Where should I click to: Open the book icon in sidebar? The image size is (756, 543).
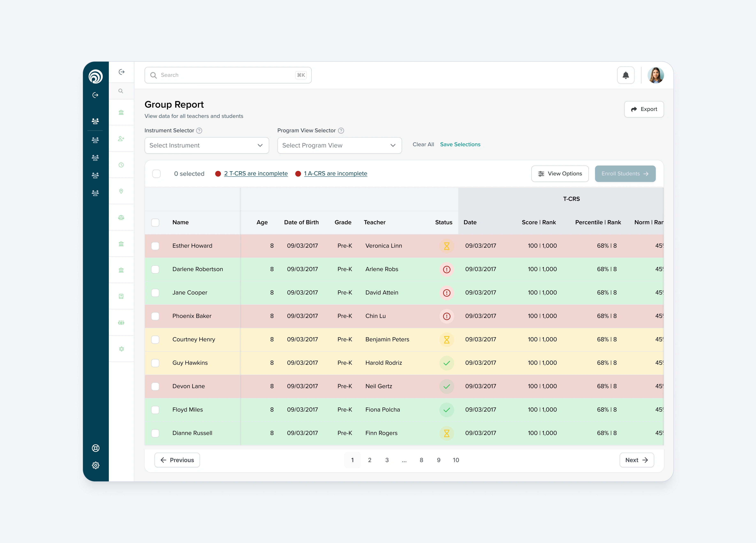tap(121, 296)
